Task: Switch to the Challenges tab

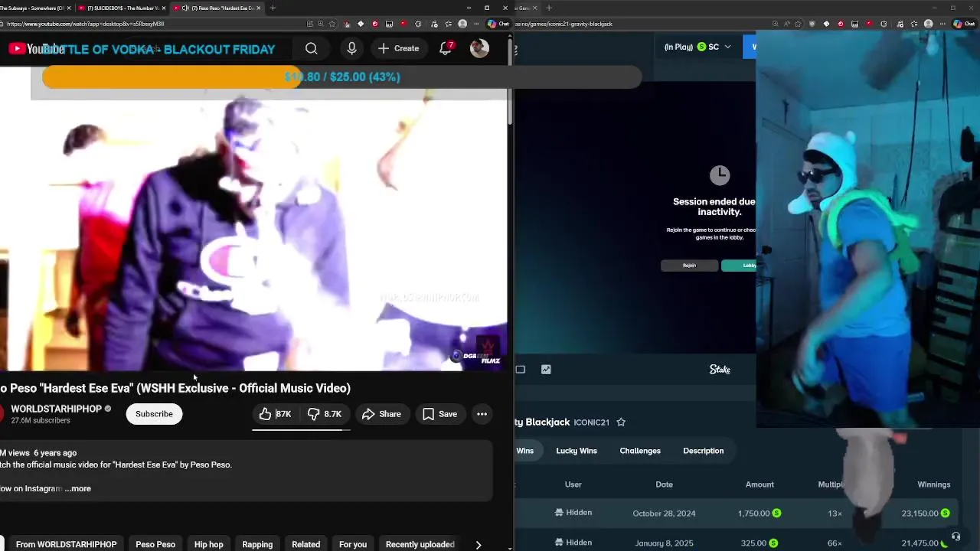Action: point(640,451)
